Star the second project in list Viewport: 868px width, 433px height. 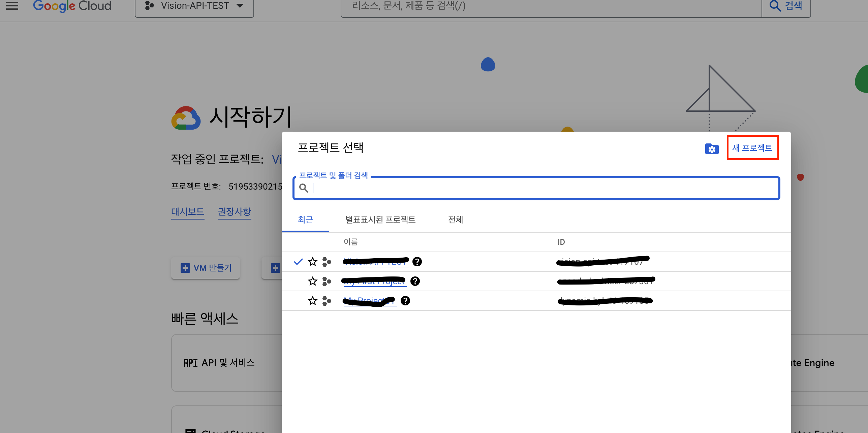(313, 281)
